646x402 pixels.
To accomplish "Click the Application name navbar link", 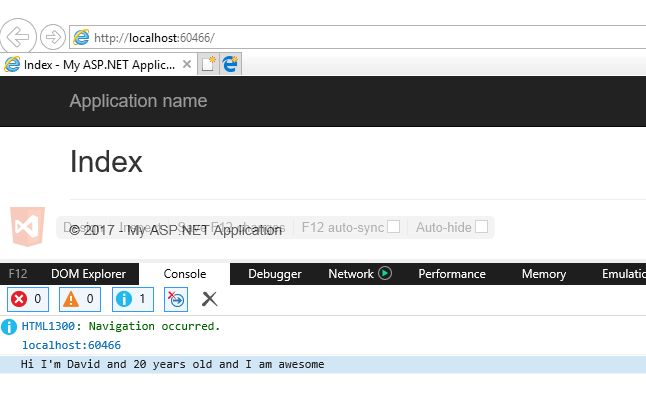I will pos(138,101).
